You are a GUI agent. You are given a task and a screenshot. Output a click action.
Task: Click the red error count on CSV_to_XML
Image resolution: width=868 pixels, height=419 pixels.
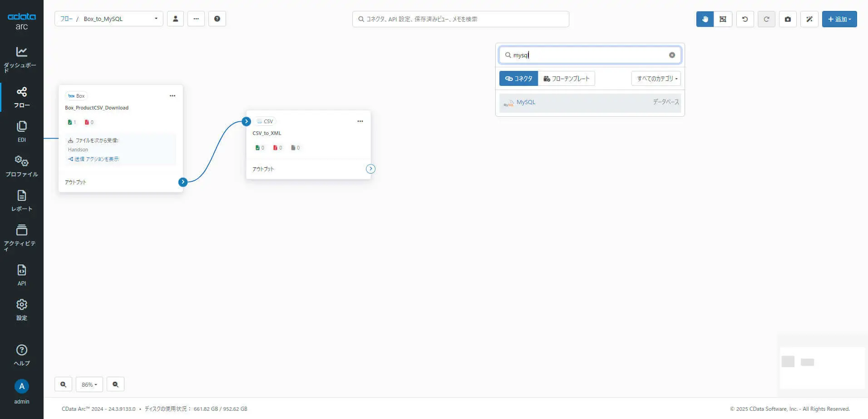277,148
